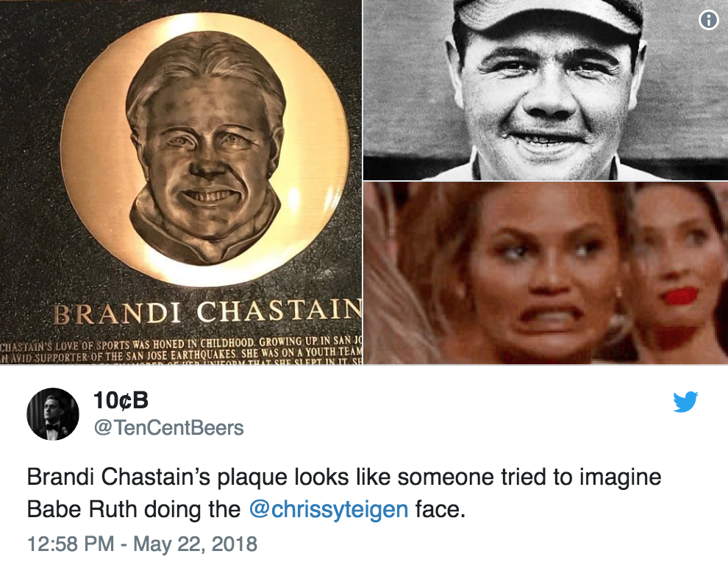Screen dimensions: 728x565
Task: Click the tweet text about plaque
Action: tap(343, 493)
